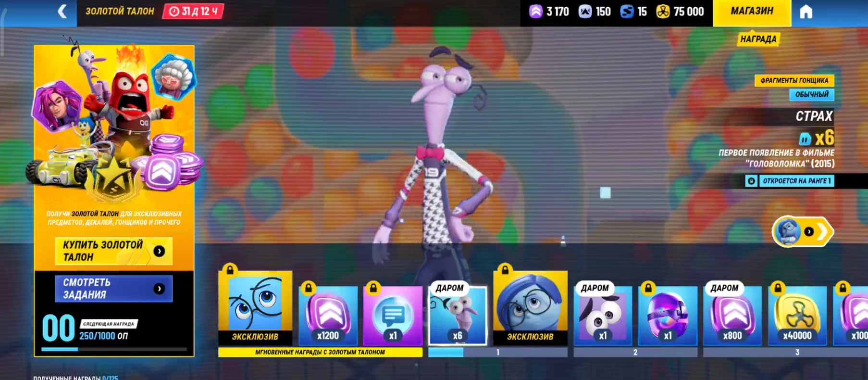This screenshot has height=380, width=868.
Task: Select the locked x1200 token reward
Action: coord(328,315)
